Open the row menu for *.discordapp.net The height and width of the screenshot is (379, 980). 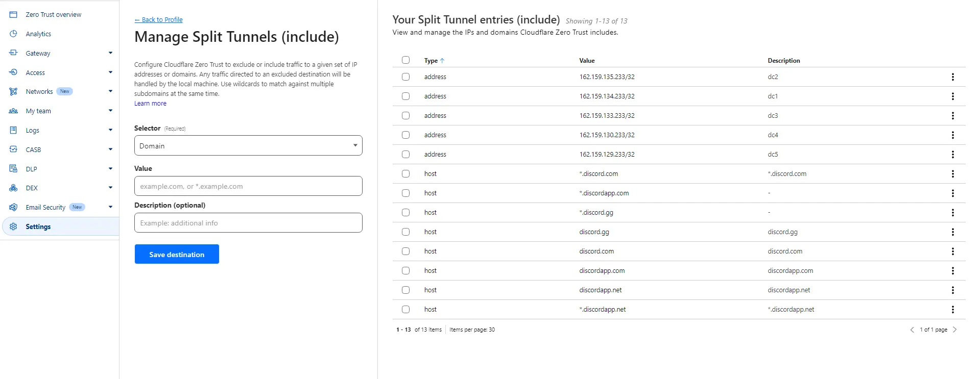[x=952, y=310]
